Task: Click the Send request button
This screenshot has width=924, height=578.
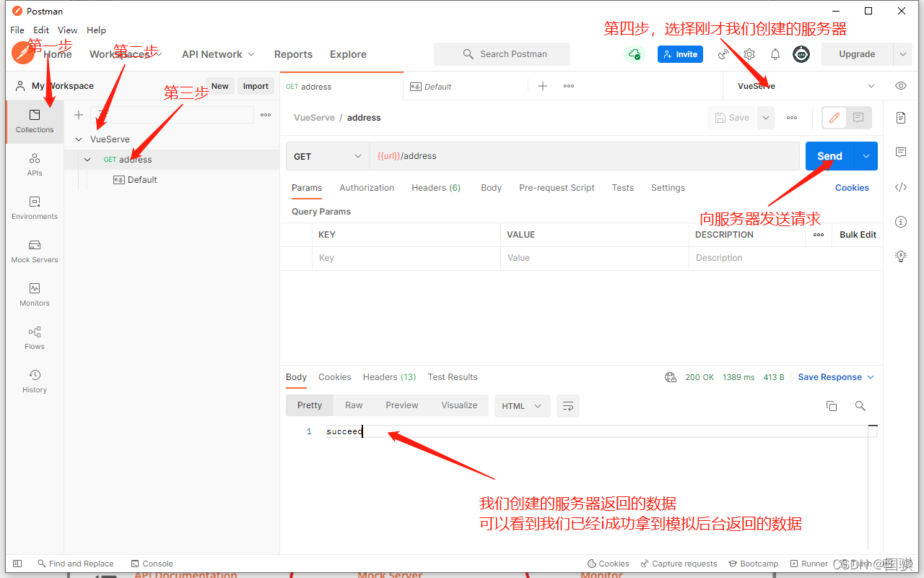Action: [829, 156]
